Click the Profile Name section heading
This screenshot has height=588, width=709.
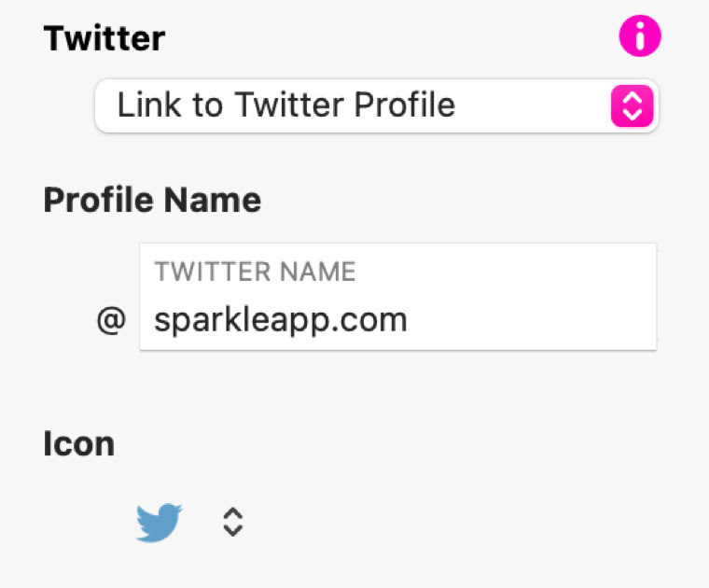click(x=152, y=200)
